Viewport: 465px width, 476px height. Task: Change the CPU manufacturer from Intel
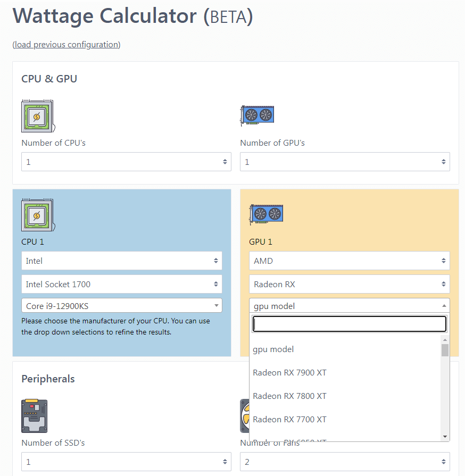point(122,261)
